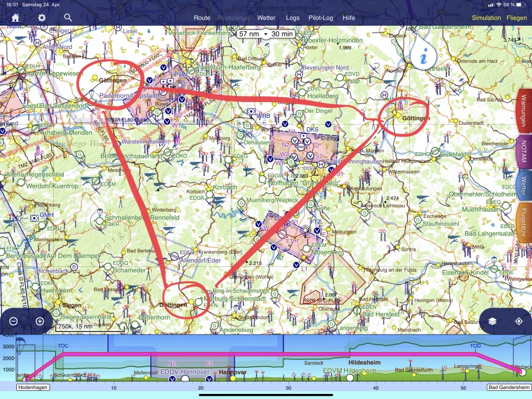Open Logs from the top bar
The height and width of the screenshot is (399, 532).
pyautogui.click(x=292, y=18)
